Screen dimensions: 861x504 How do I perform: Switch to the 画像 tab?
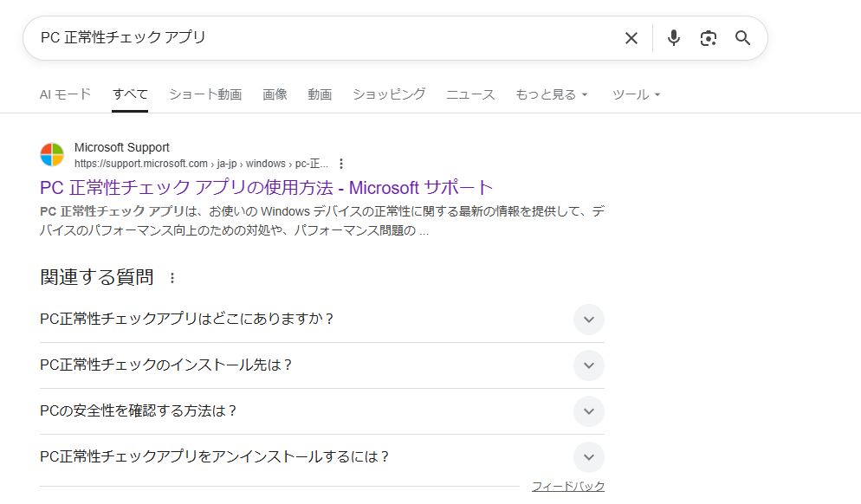[275, 94]
